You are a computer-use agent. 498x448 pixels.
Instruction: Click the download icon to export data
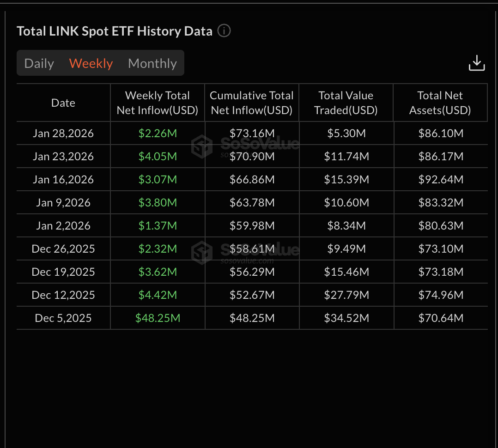point(477,62)
